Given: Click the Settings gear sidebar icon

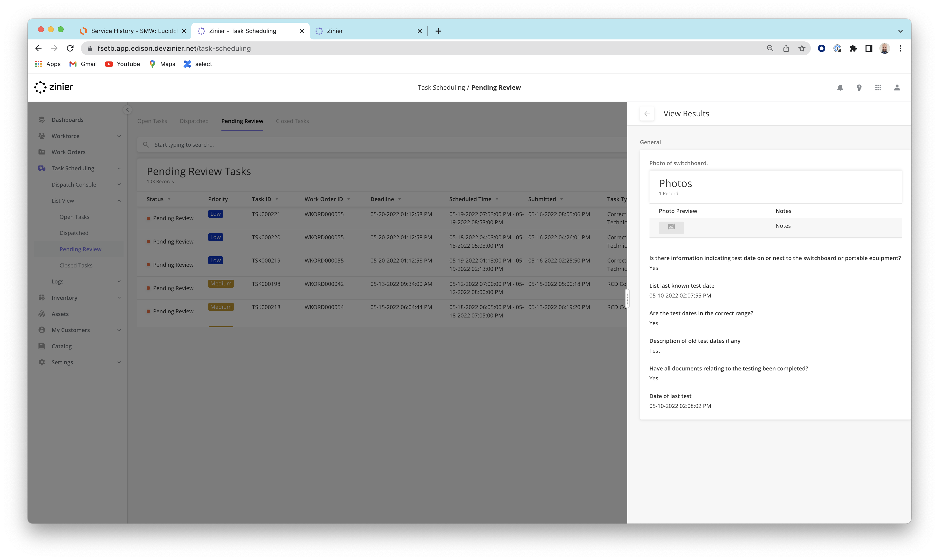Looking at the screenshot, I should [x=42, y=362].
